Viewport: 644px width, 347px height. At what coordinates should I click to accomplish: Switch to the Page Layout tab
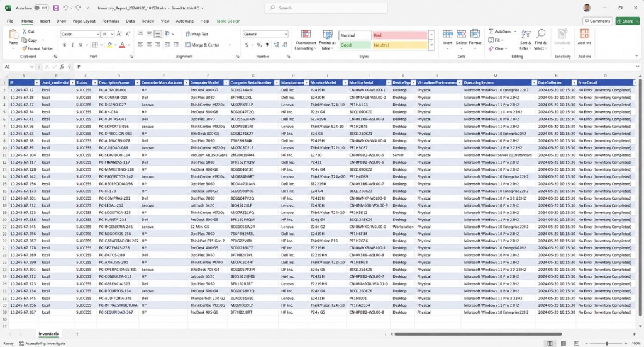coord(84,21)
